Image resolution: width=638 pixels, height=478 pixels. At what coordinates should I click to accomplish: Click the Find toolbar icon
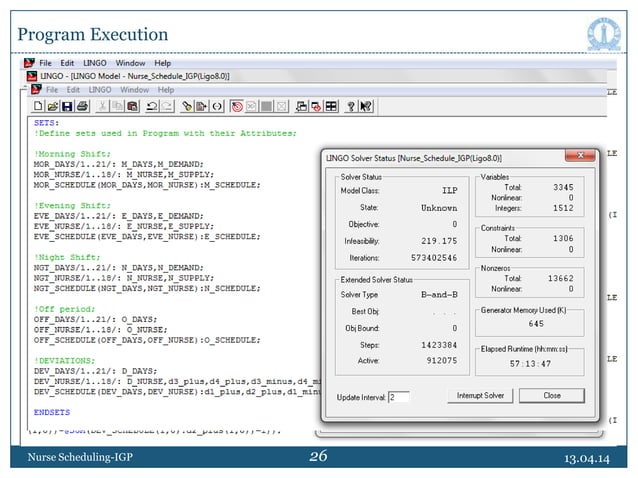(x=186, y=104)
